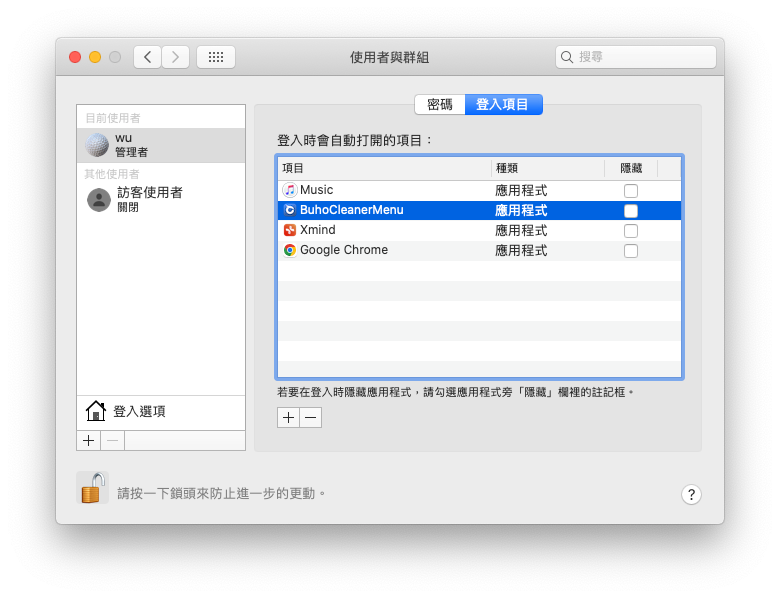Click the wu user avatar
The width and height of the screenshot is (780, 598).
click(x=97, y=145)
